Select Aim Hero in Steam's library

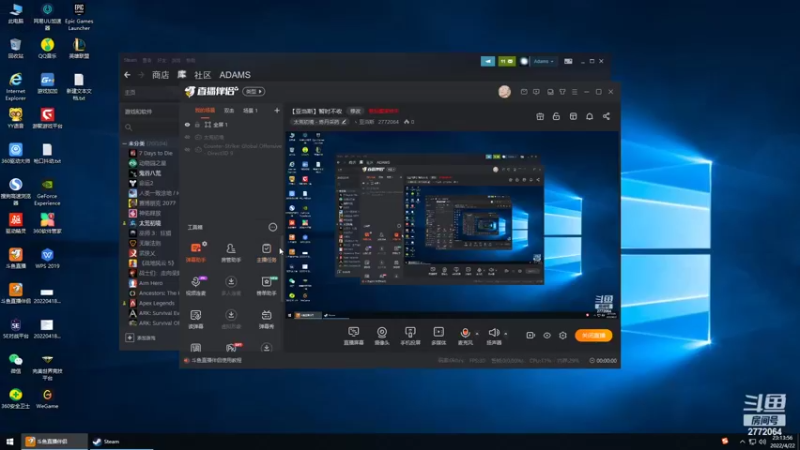click(x=151, y=283)
